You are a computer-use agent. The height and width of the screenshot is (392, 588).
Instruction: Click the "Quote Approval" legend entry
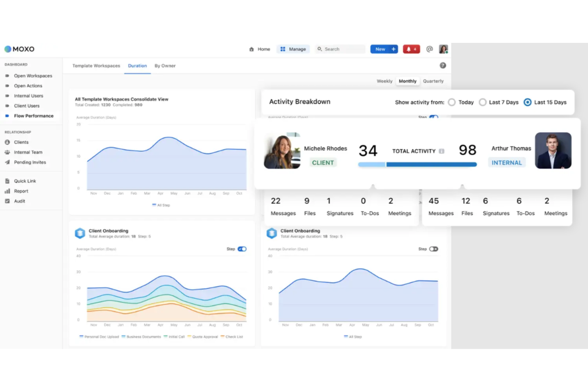(203, 337)
